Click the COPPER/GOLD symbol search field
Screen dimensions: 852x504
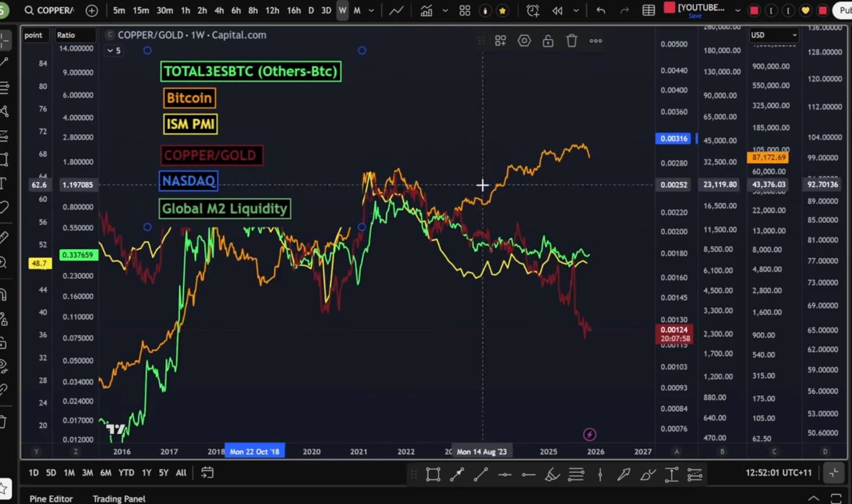click(54, 10)
